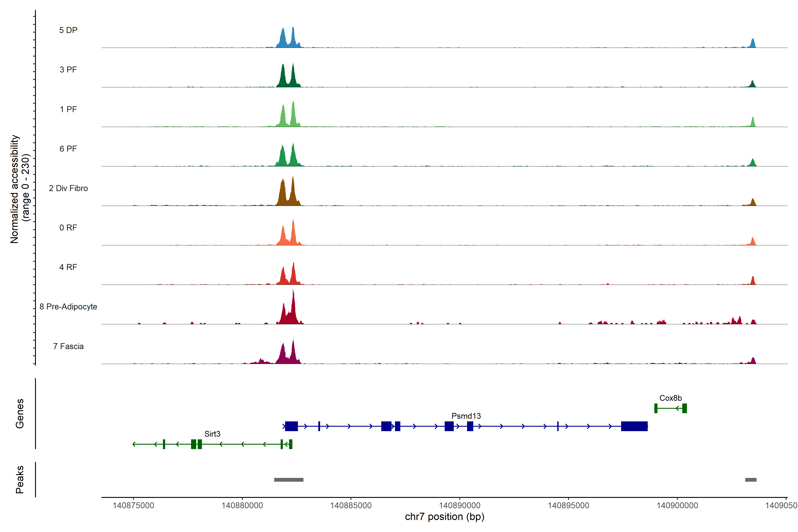The image size is (798, 532).
Task: Select the large Psmd13 last exon block
Action: (x=634, y=426)
